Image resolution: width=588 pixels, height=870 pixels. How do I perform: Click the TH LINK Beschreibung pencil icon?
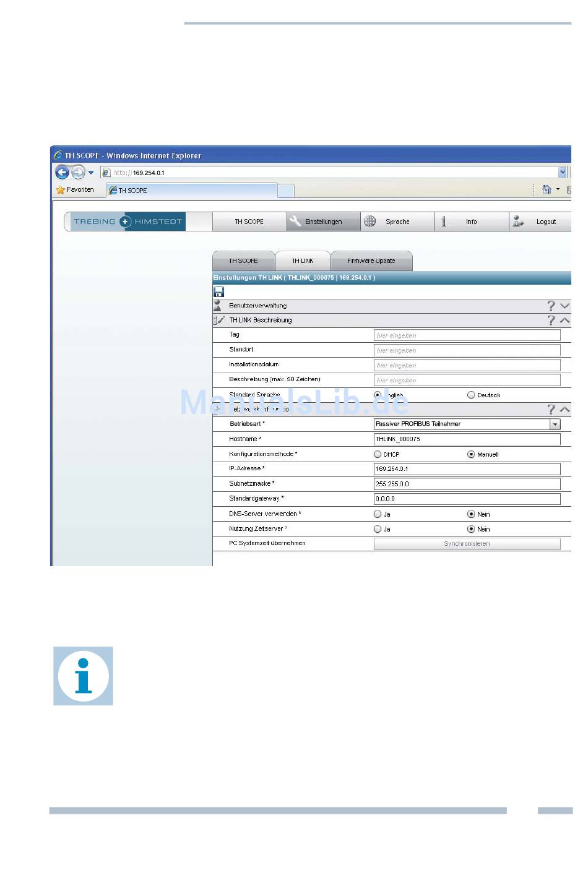pos(219,320)
